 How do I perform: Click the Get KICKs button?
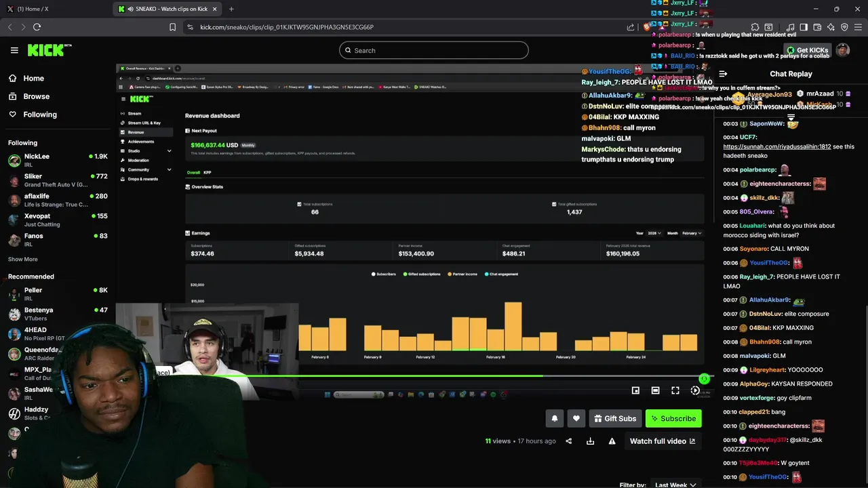[x=807, y=50]
